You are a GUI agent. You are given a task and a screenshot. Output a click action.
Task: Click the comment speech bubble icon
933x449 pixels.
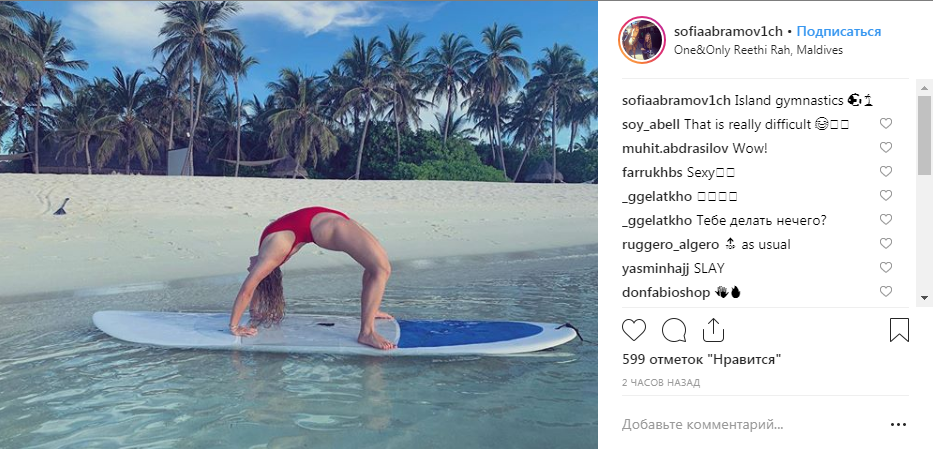point(674,329)
